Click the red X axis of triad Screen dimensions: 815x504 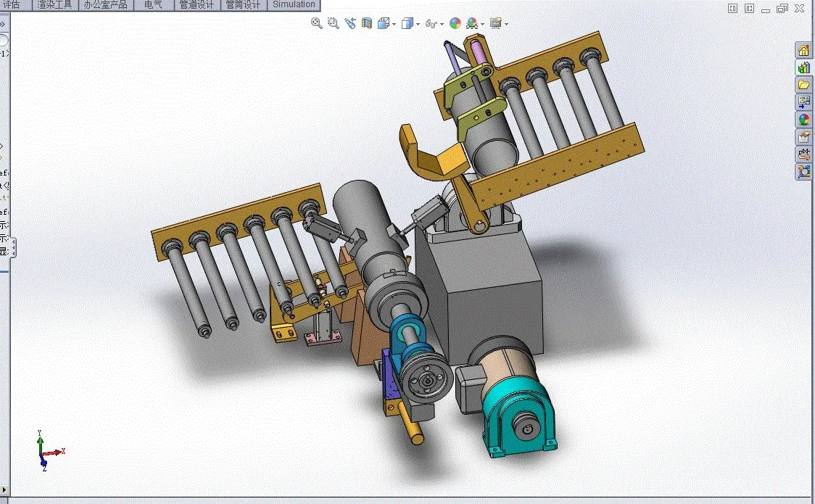(54, 453)
